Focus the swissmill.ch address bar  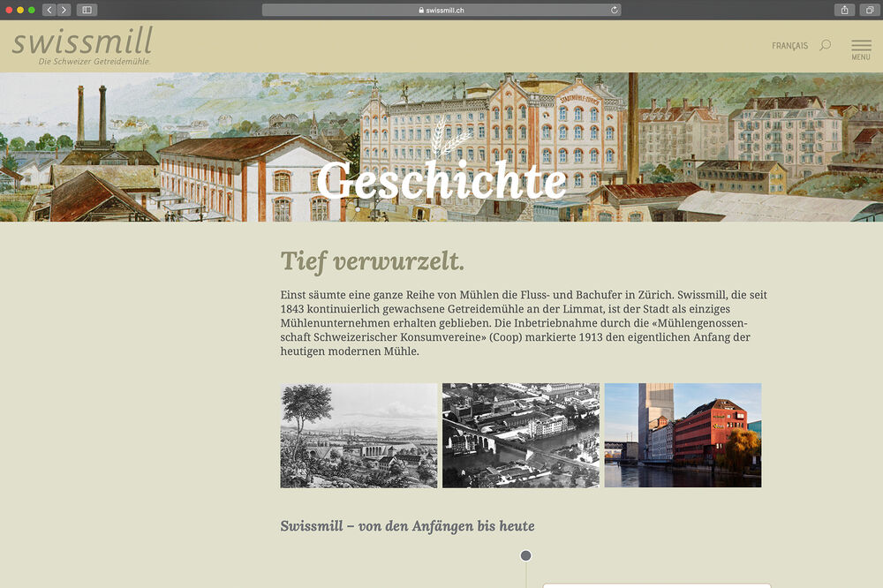pos(441,10)
